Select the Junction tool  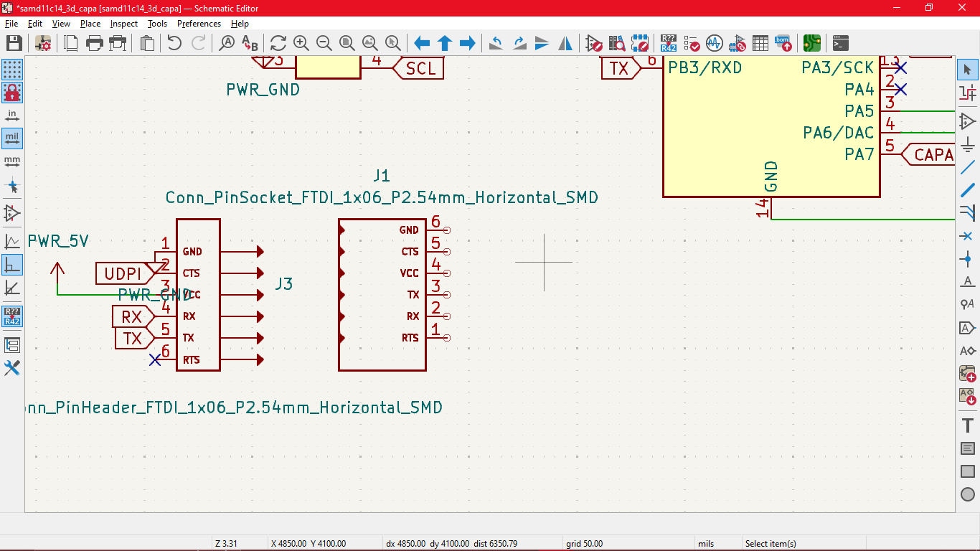point(968,259)
